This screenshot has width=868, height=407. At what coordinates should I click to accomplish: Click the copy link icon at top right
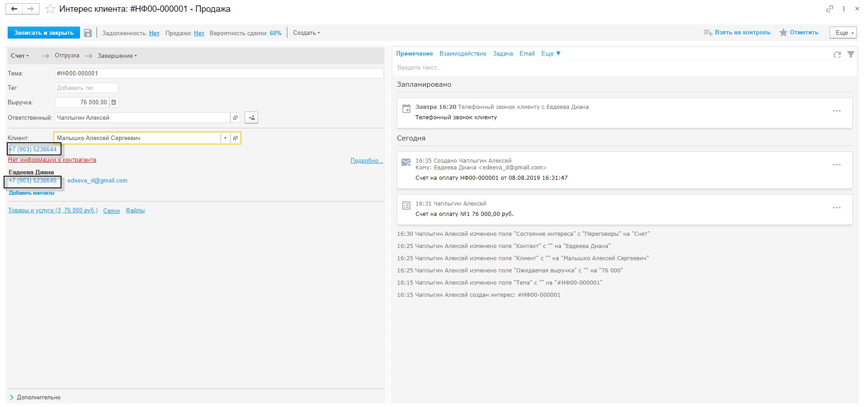tap(830, 9)
